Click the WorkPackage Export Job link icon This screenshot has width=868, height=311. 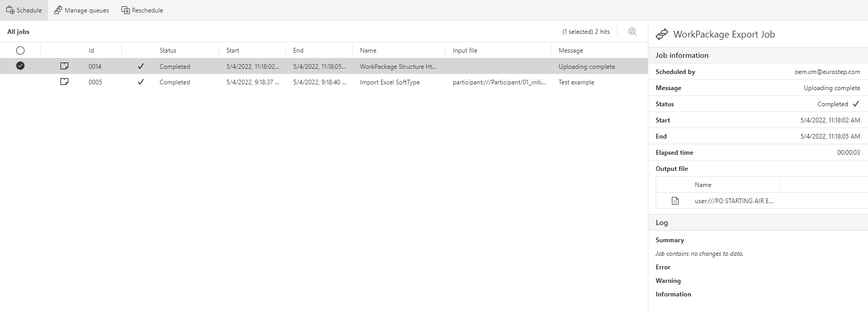point(662,34)
